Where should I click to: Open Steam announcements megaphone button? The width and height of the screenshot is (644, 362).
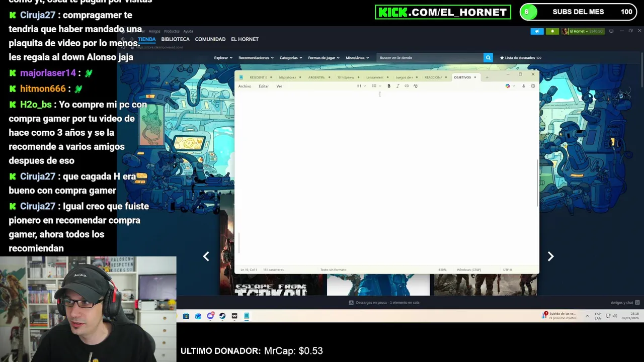(x=537, y=31)
